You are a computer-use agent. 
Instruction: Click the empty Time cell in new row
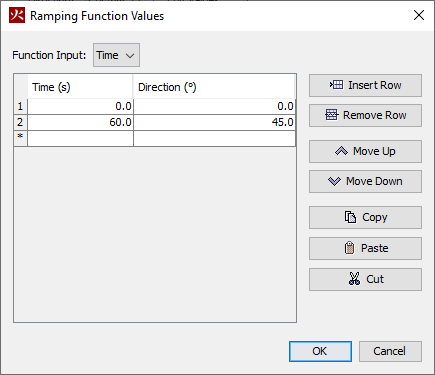coord(80,138)
